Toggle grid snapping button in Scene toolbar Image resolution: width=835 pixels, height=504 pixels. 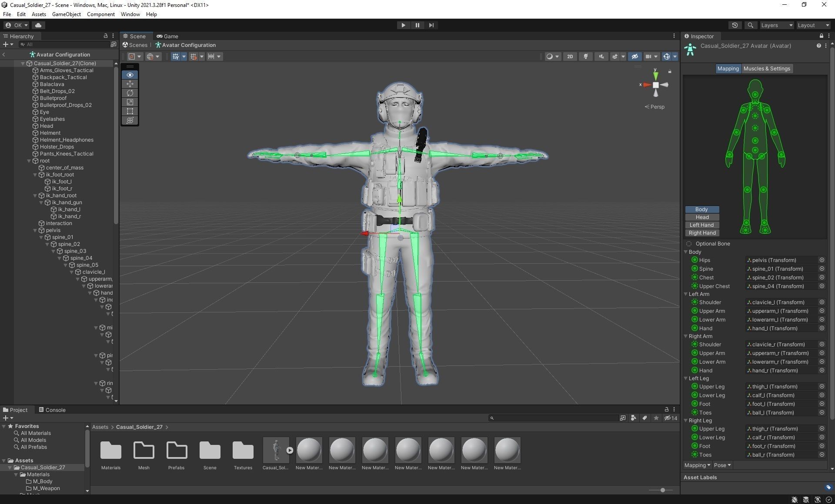194,56
